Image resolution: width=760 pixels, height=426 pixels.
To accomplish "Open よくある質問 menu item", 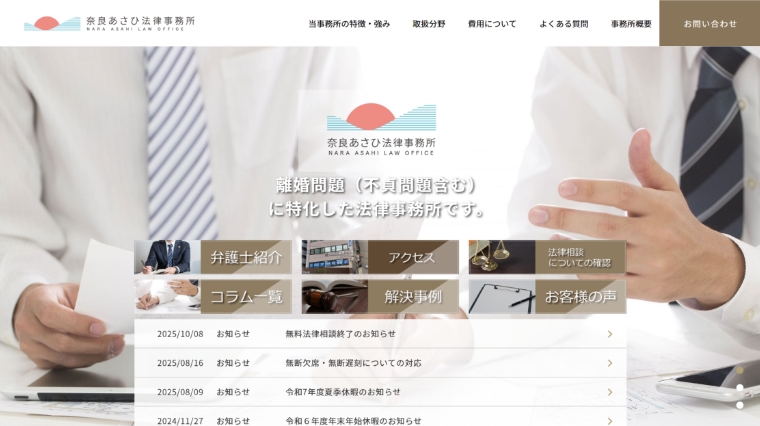I will [x=563, y=24].
